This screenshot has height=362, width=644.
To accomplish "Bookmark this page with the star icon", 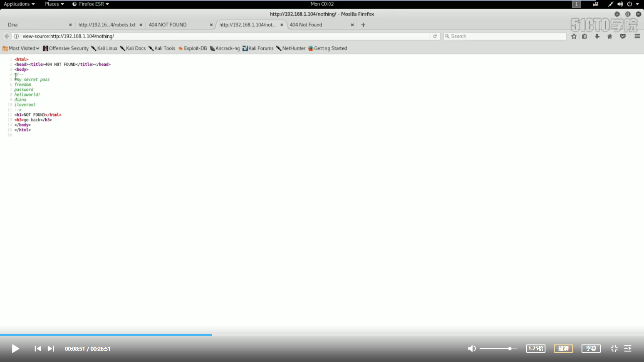I will click(574, 36).
